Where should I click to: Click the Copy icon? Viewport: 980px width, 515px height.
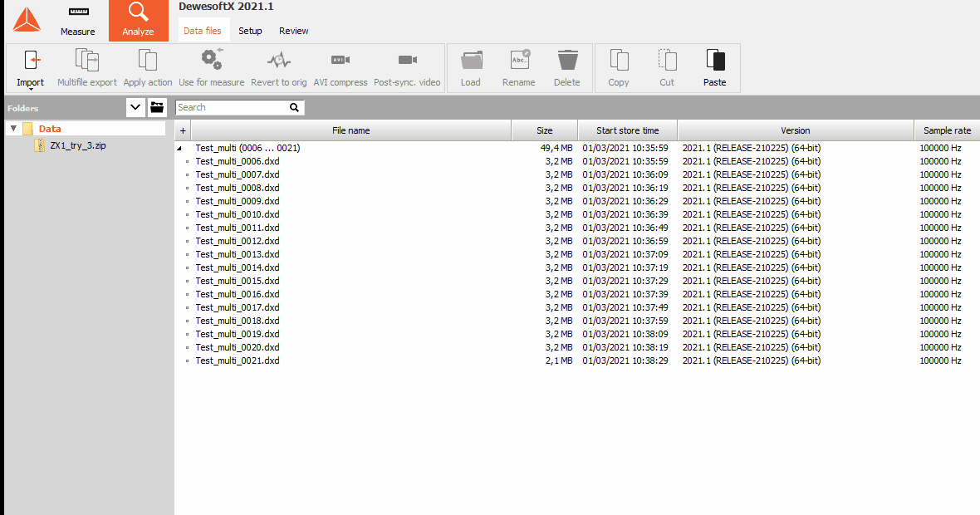coord(619,60)
